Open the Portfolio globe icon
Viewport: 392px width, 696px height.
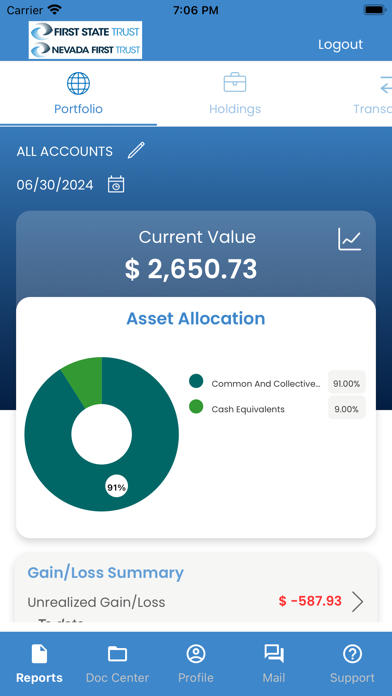pyautogui.click(x=79, y=83)
